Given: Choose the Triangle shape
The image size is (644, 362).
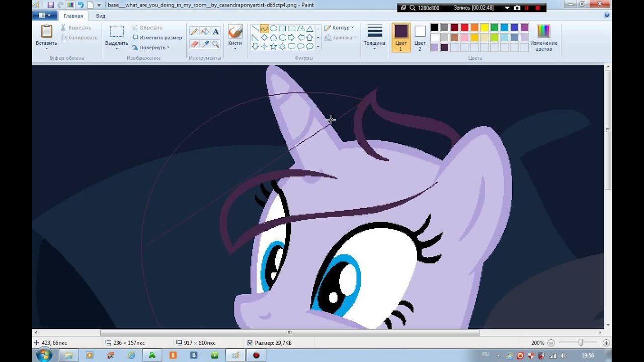Looking at the screenshot, I should tap(309, 29).
